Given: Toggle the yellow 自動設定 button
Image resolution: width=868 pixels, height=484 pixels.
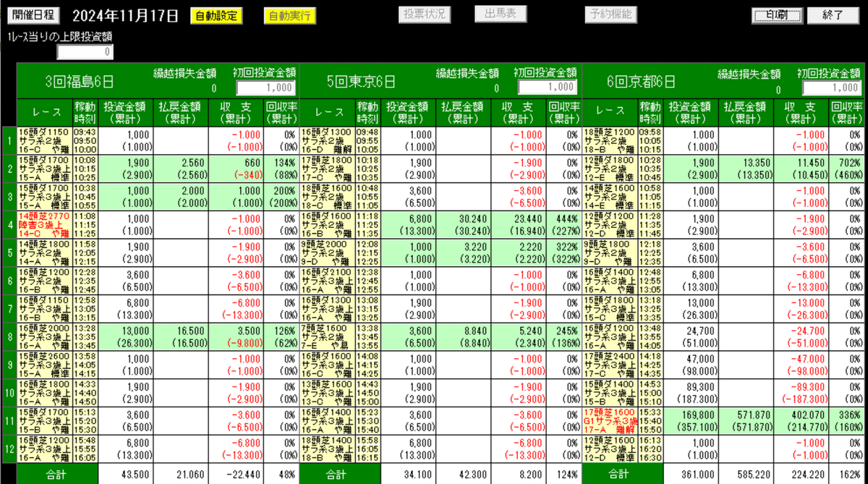Looking at the screenshot, I should (217, 16).
